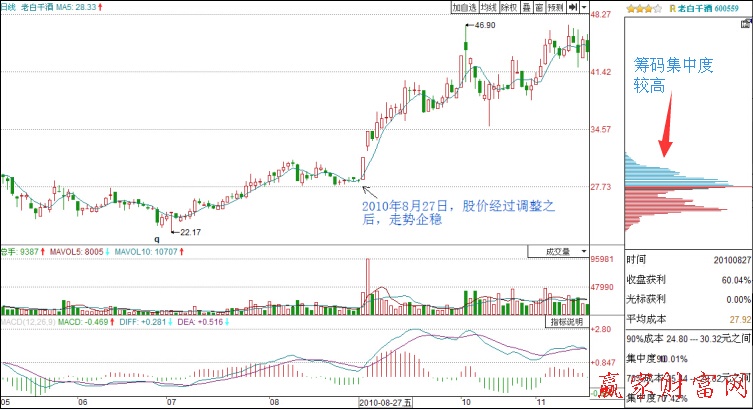
Task: Select the 日线 daily chart period label
Action: click(x=9, y=6)
